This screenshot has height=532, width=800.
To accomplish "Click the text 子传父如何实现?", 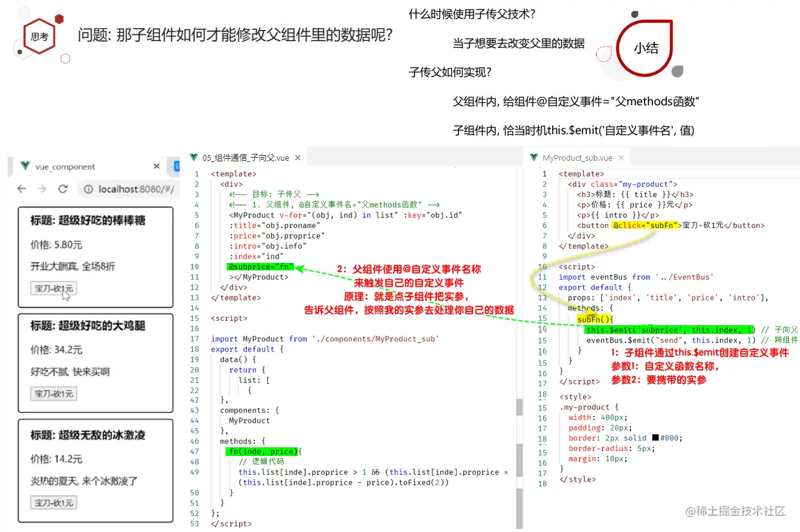I will 450,72.
